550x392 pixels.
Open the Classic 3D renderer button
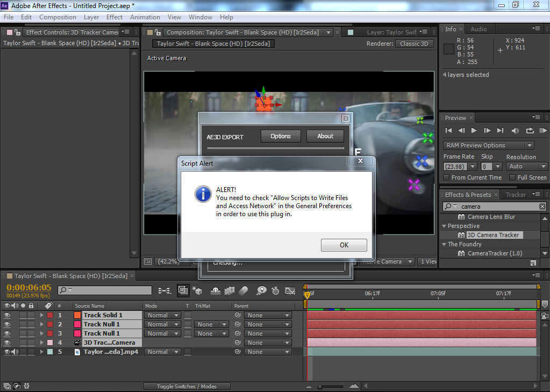(x=415, y=44)
